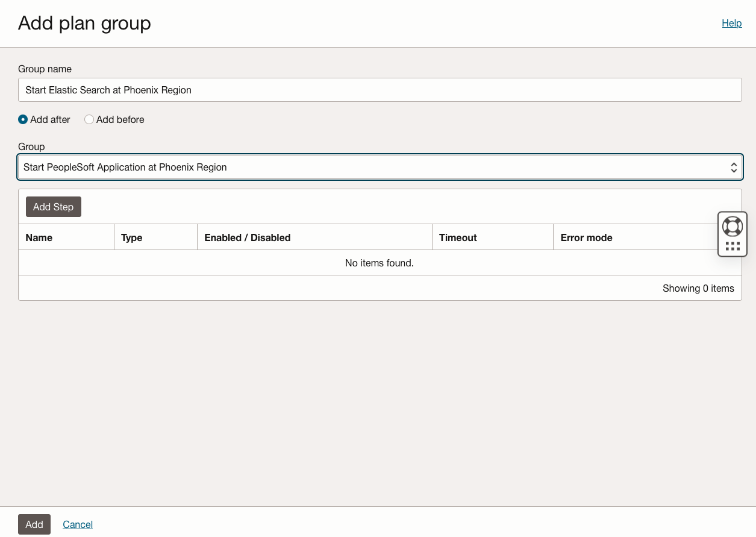The height and width of the screenshot is (537, 756).
Task: Open the Group selection dropdown
Action: [x=380, y=167]
